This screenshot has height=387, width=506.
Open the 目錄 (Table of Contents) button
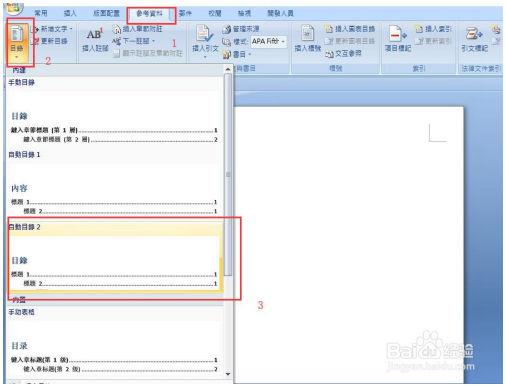17,41
